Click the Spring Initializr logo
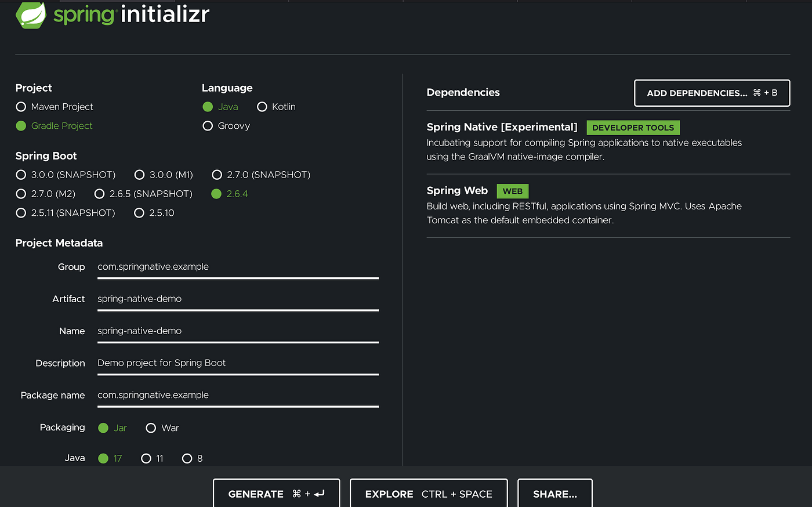The width and height of the screenshot is (812, 507). pyautogui.click(x=112, y=15)
